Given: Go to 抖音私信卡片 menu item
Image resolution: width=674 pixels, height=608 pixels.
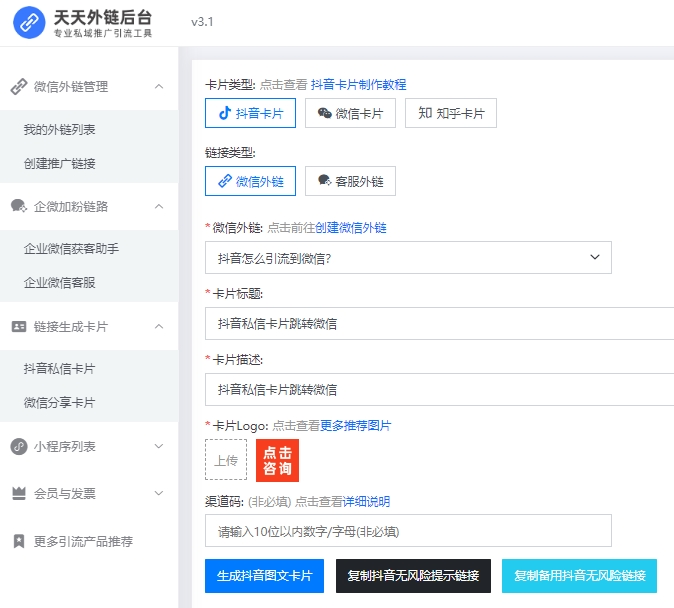Looking at the screenshot, I should (x=60, y=369).
